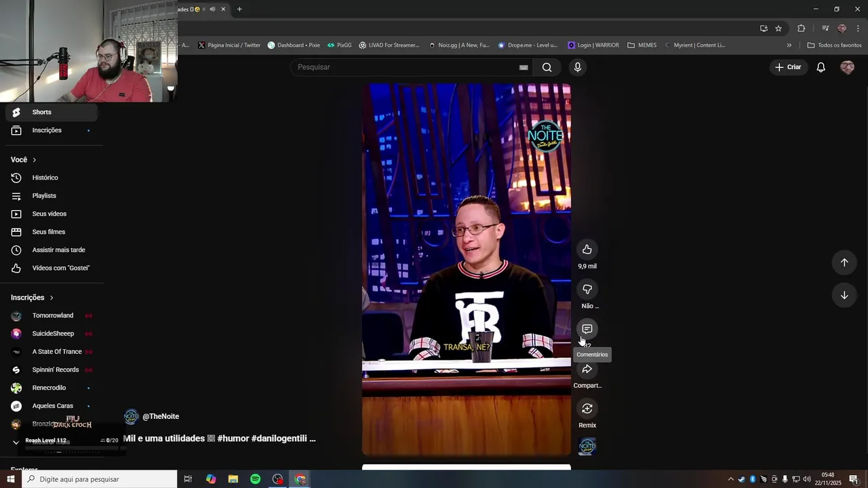Open LIVAD For Streamer bookmark

[x=389, y=45]
